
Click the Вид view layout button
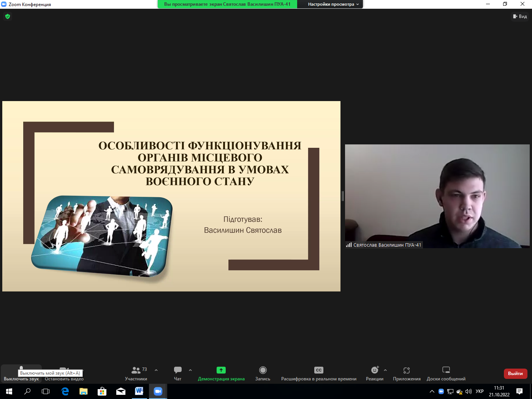pos(520,16)
